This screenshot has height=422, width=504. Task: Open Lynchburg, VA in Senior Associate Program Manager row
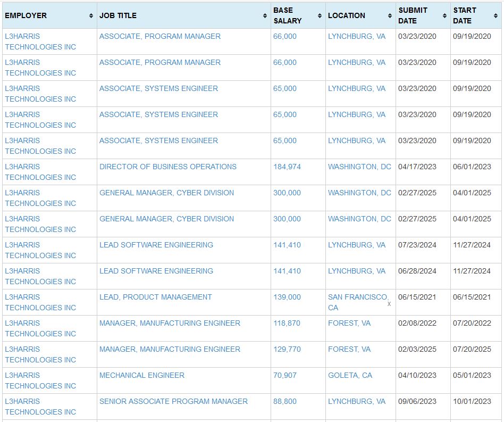357,401
